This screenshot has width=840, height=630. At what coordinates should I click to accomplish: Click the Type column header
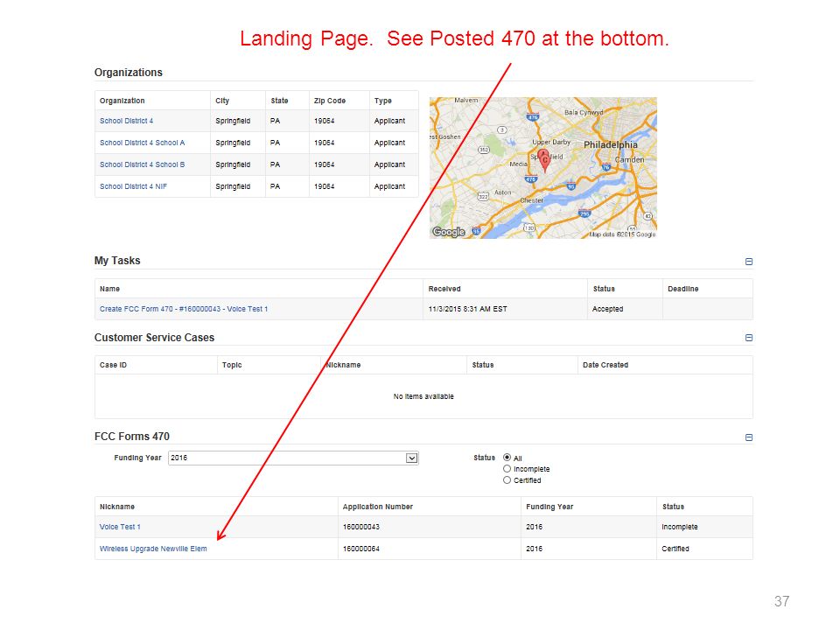tap(383, 101)
